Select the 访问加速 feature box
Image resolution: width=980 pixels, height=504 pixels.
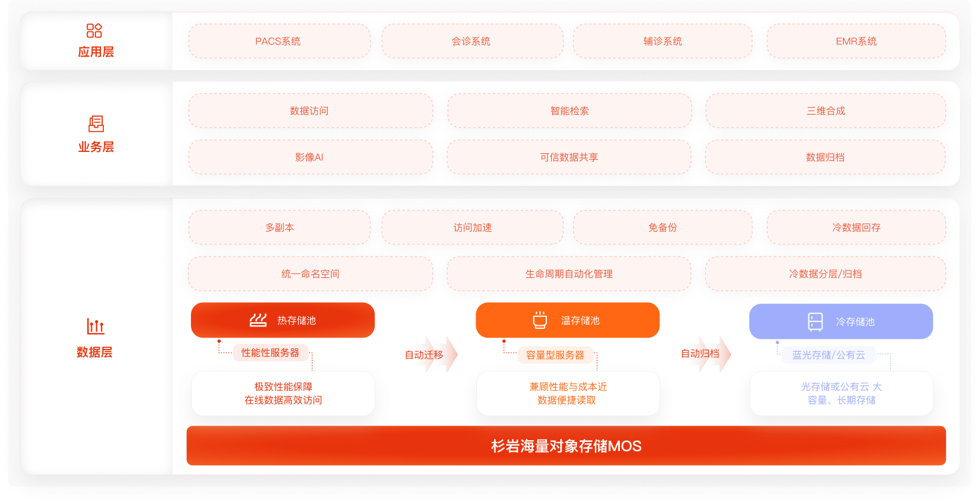472,227
